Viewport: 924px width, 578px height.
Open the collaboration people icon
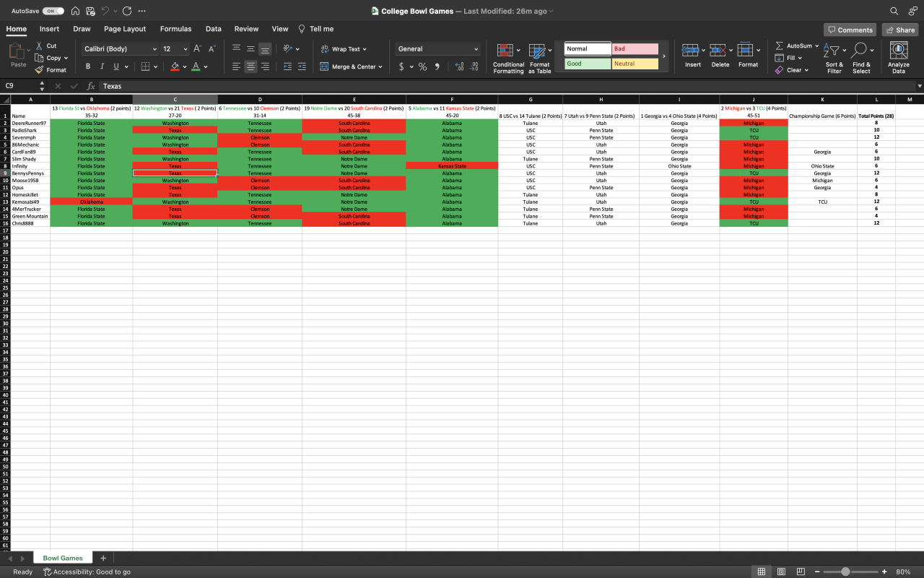point(912,11)
